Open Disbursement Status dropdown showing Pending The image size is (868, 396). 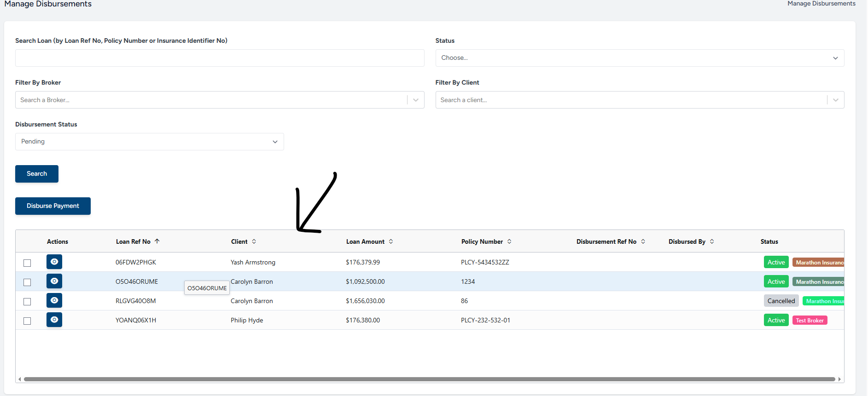click(149, 142)
